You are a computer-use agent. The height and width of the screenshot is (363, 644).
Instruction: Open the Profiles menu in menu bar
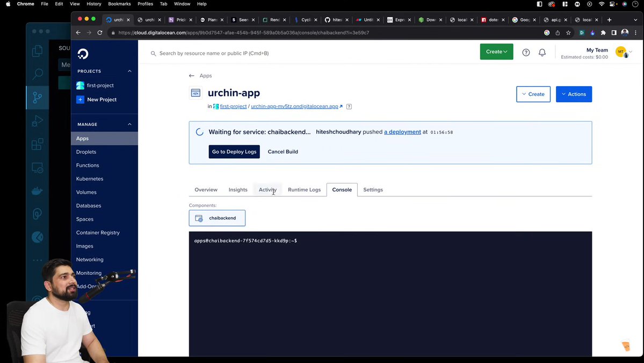tap(145, 4)
